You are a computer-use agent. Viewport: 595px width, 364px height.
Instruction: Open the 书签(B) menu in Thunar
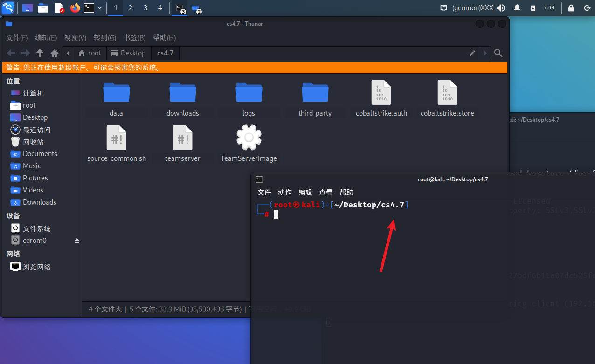(x=134, y=38)
